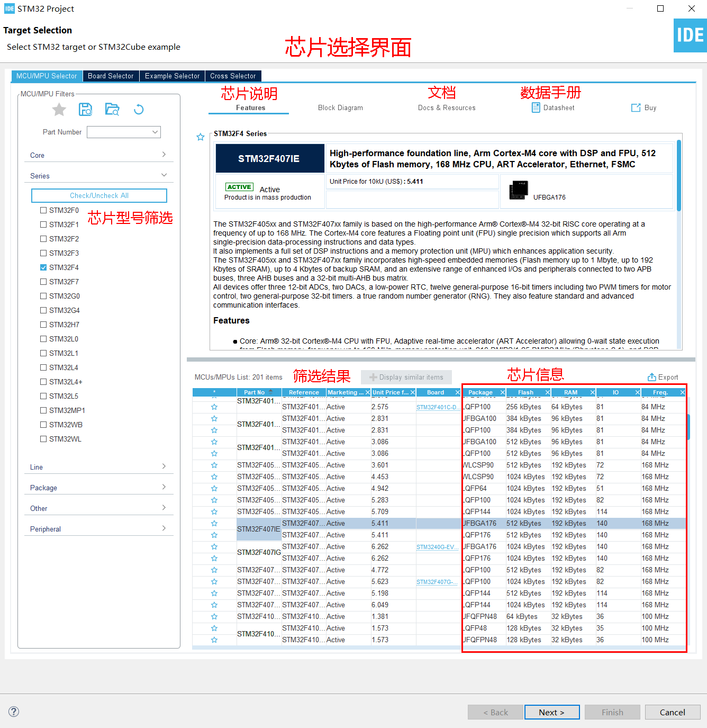Click the Display similar items button

tap(406, 377)
